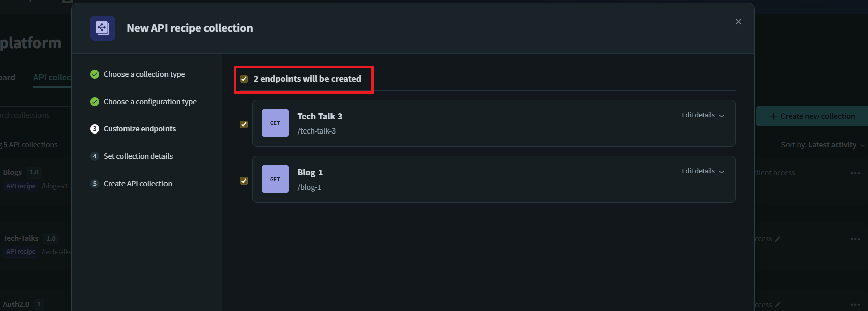Disable the Tech-Talk-3 endpoint checkbox
The image size is (868, 311).
(244, 124)
